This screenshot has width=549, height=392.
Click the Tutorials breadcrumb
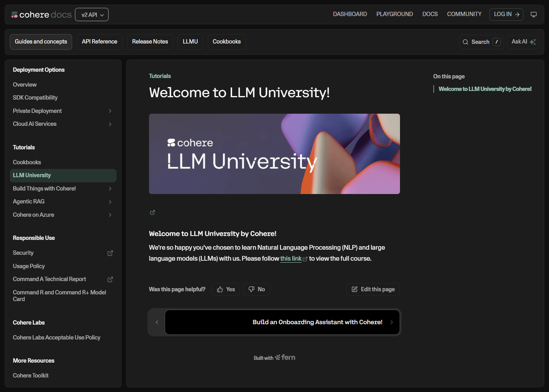(160, 76)
